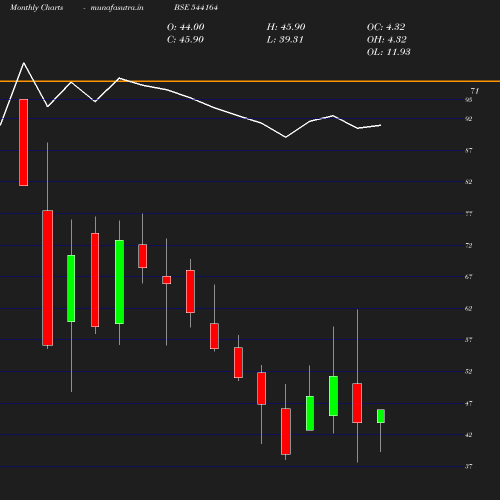Viewport: 500px width, 500px height.
Task: Select the 'BSE 544164' symbol label
Action: click(x=196, y=7)
